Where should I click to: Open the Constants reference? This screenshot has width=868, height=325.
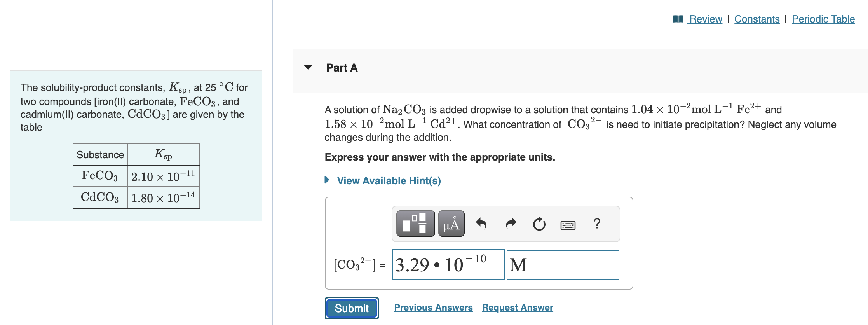757,19
